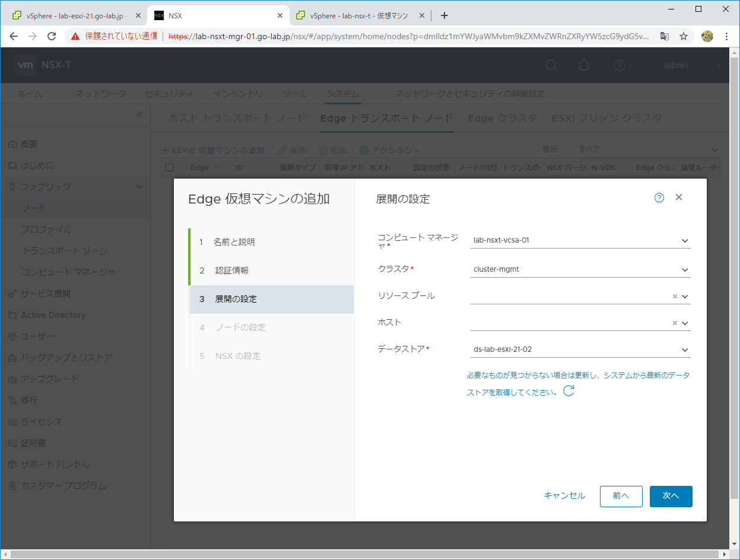Open the クラスタ dropdown
This screenshot has height=560, width=740.
pos(580,269)
